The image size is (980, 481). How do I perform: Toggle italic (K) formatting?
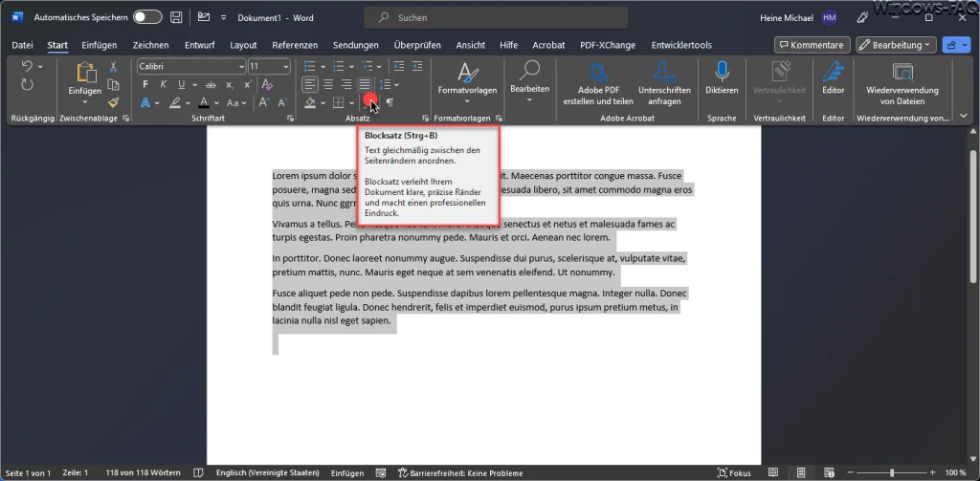(164, 84)
